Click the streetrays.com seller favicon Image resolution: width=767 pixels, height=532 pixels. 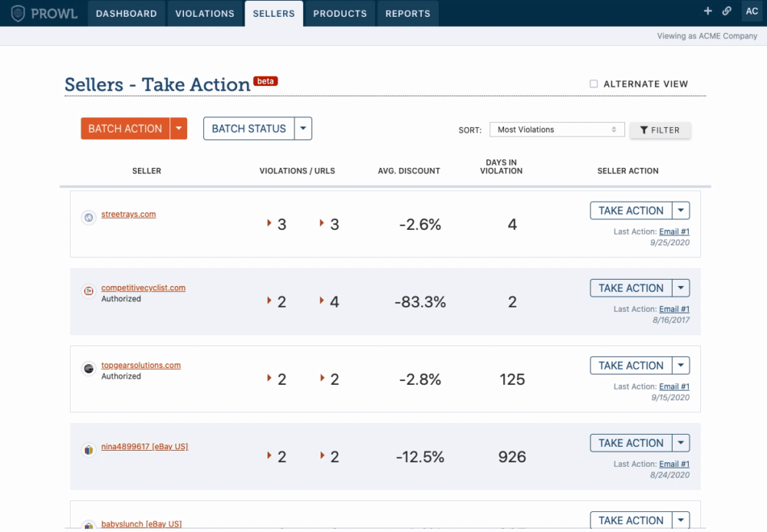(88, 217)
